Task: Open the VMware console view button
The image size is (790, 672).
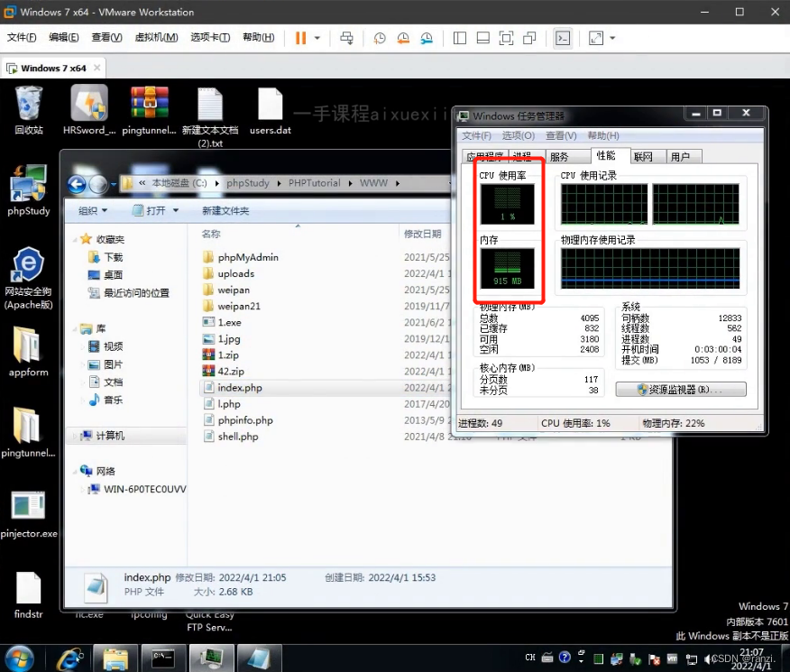Action: 562,38
